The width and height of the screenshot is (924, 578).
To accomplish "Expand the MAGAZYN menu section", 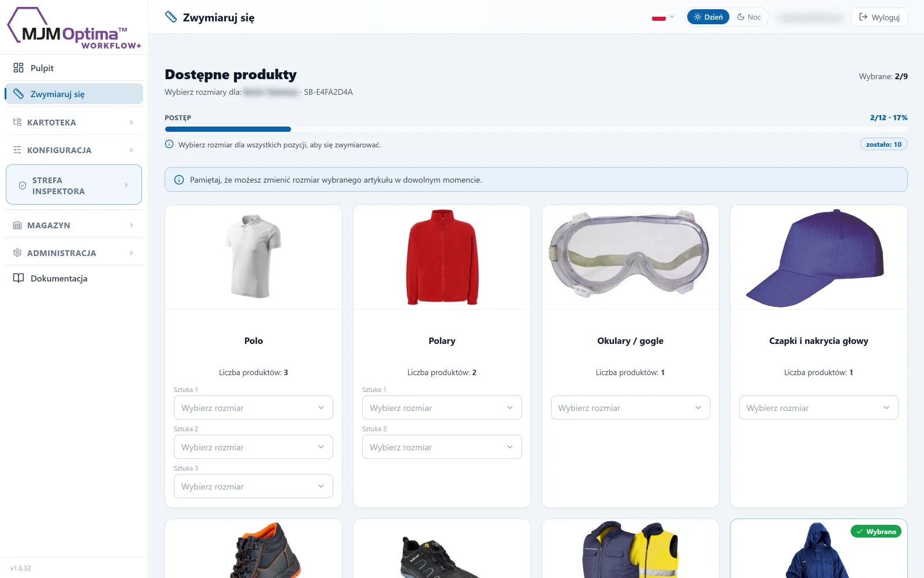I will point(74,225).
